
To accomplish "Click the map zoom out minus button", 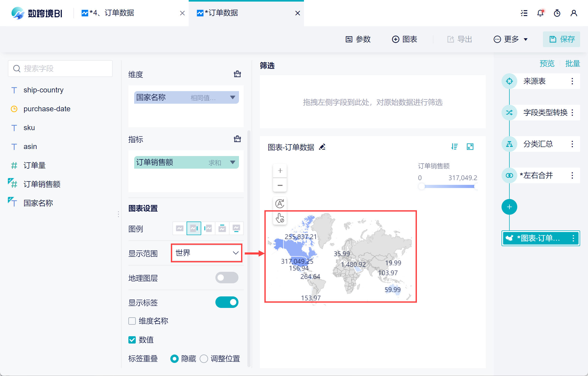I will pyautogui.click(x=280, y=185).
